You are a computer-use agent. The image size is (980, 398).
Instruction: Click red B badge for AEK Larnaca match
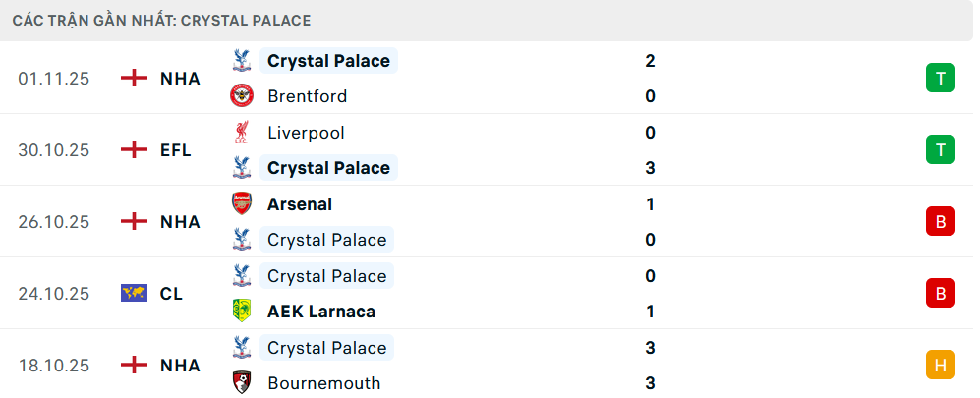pyautogui.click(x=941, y=294)
